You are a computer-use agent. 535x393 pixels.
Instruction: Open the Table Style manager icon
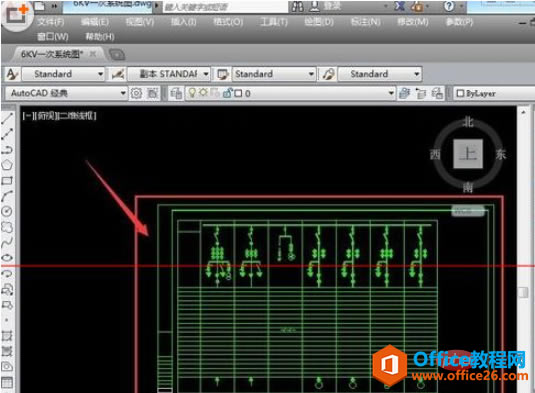click(222, 74)
